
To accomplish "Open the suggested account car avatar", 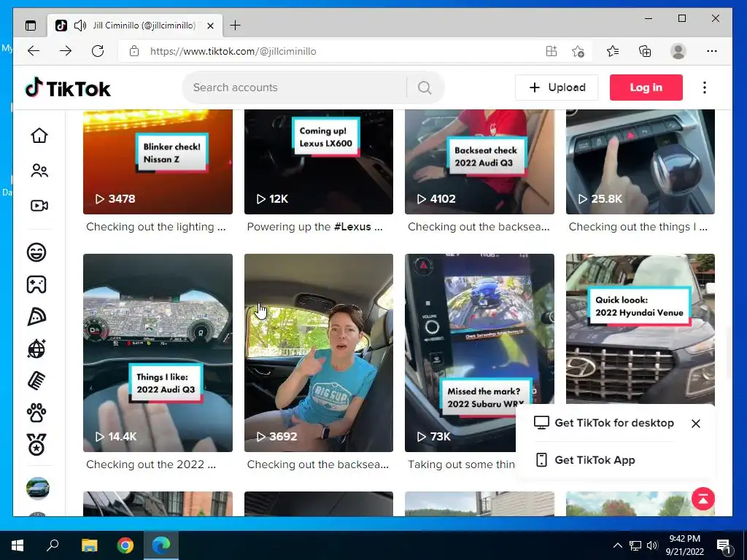I will (x=38, y=488).
